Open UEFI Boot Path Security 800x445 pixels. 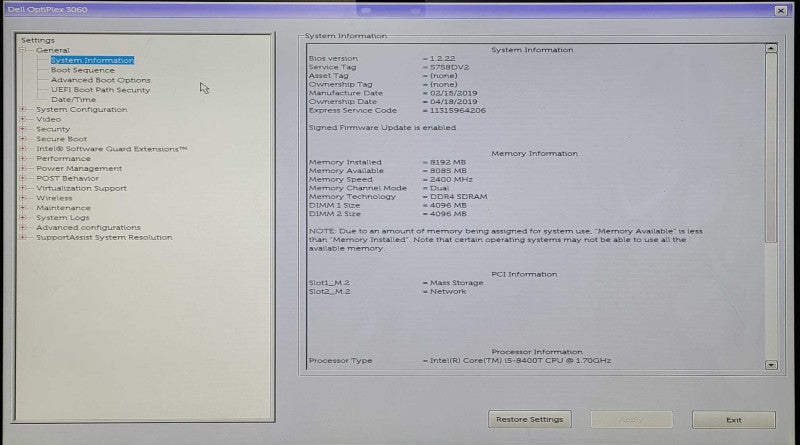101,90
